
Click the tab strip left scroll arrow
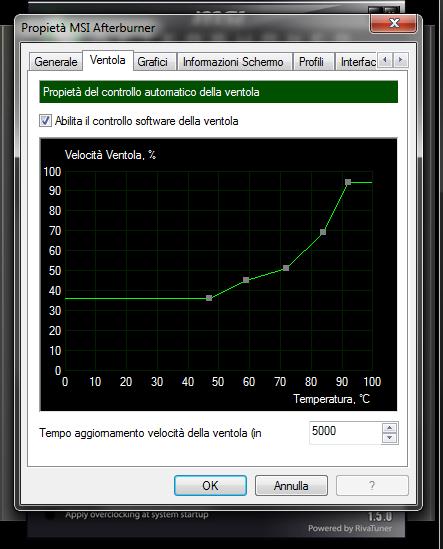tap(385, 60)
